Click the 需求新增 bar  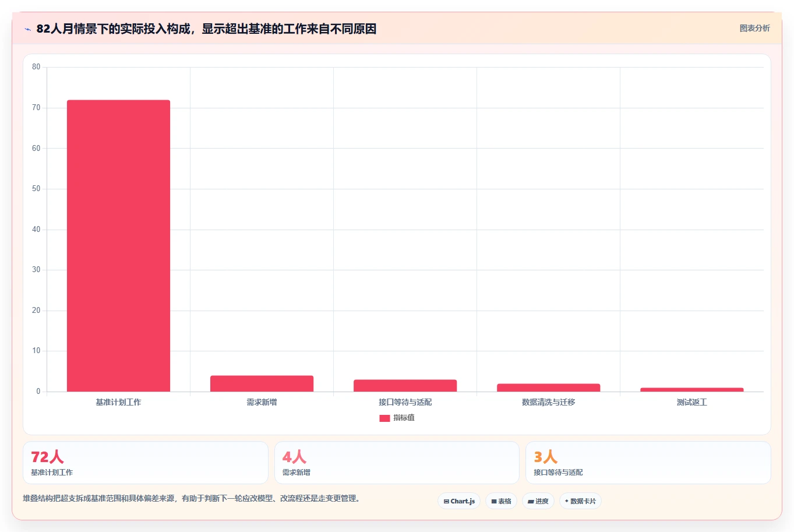click(262, 383)
